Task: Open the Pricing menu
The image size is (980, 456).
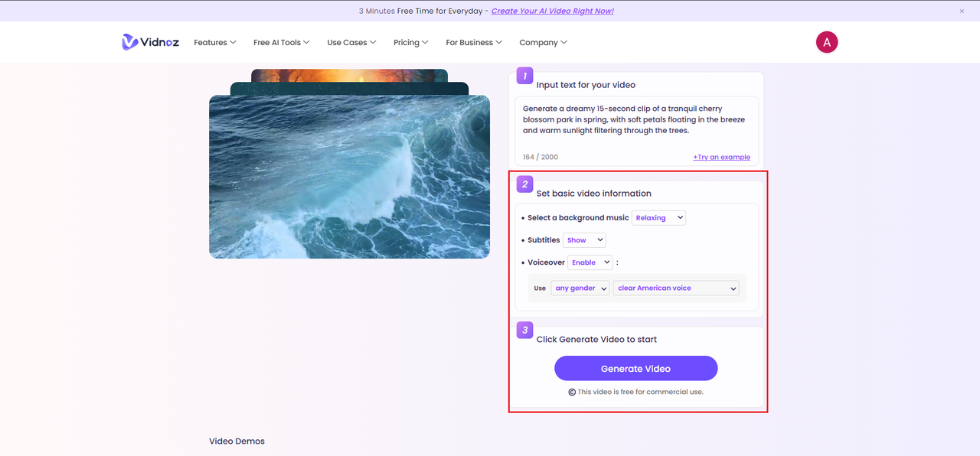Action: click(411, 42)
